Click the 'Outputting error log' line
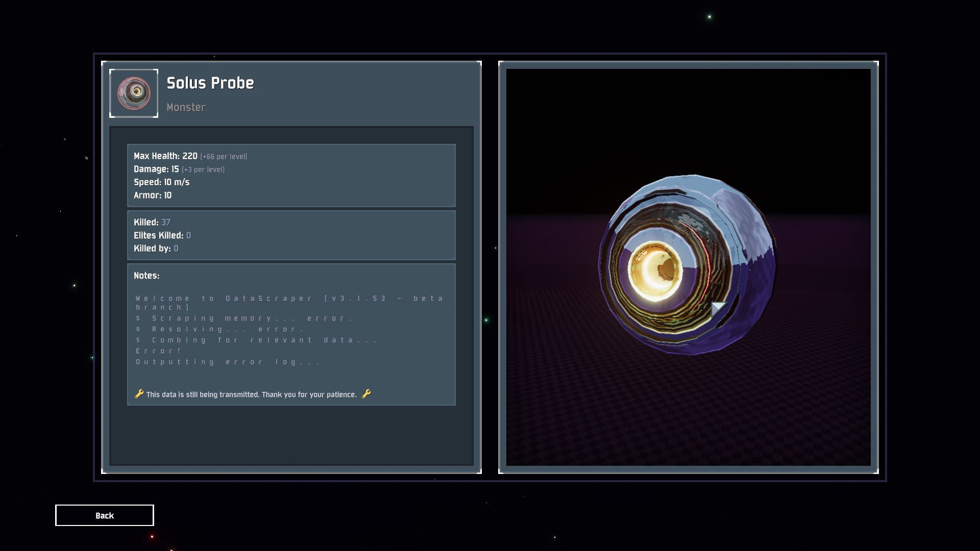Viewport: 980px width, 551px height. point(228,362)
